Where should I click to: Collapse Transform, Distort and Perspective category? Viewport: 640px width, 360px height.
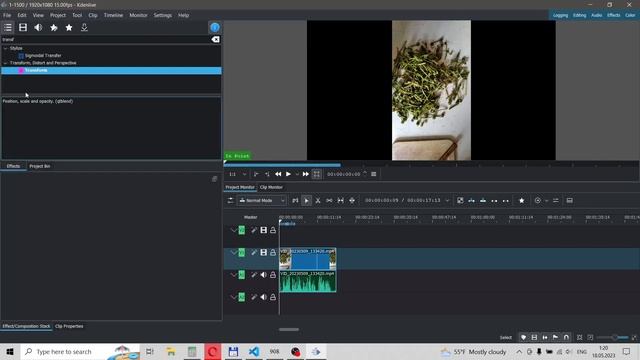(x=5, y=63)
